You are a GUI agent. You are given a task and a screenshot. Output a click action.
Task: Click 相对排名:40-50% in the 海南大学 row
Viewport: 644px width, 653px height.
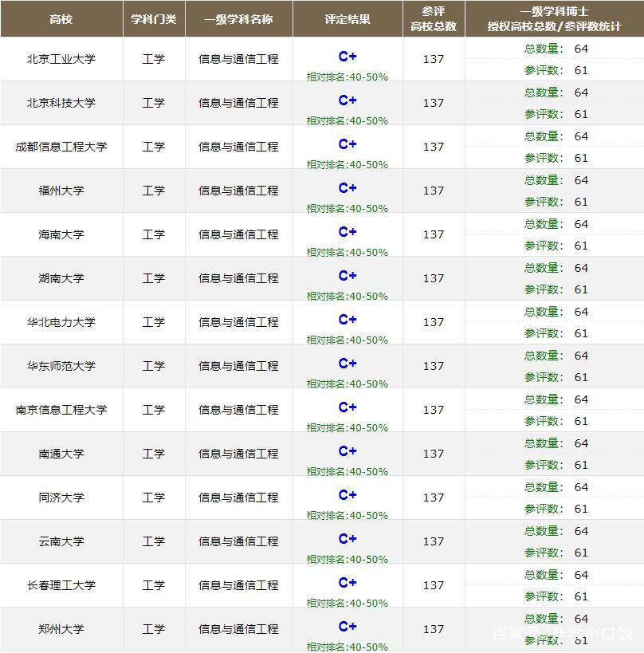[x=348, y=253]
